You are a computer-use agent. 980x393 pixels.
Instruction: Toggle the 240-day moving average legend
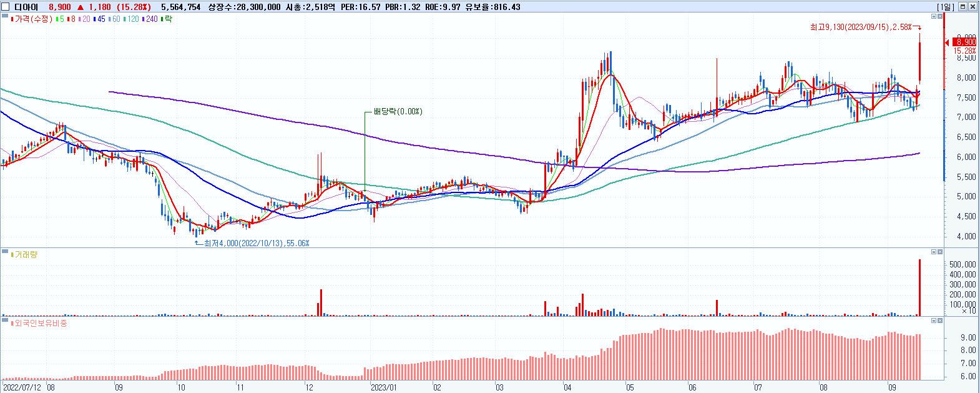coord(150,19)
